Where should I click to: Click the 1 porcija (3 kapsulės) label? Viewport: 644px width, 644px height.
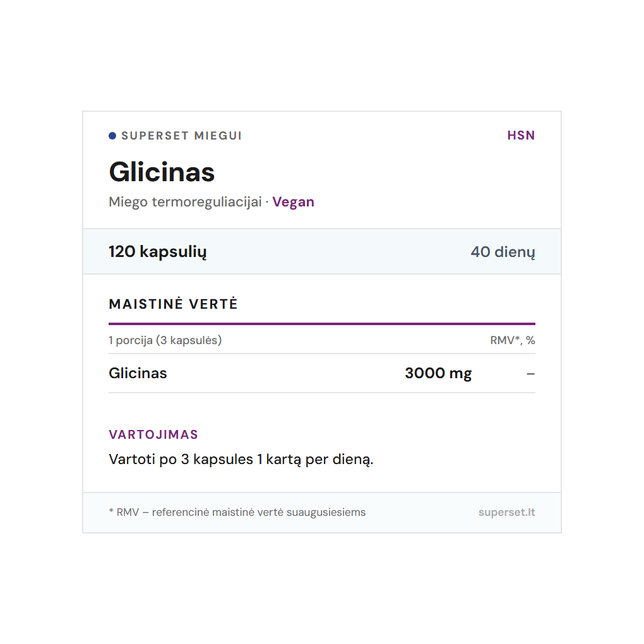tap(165, 340)
